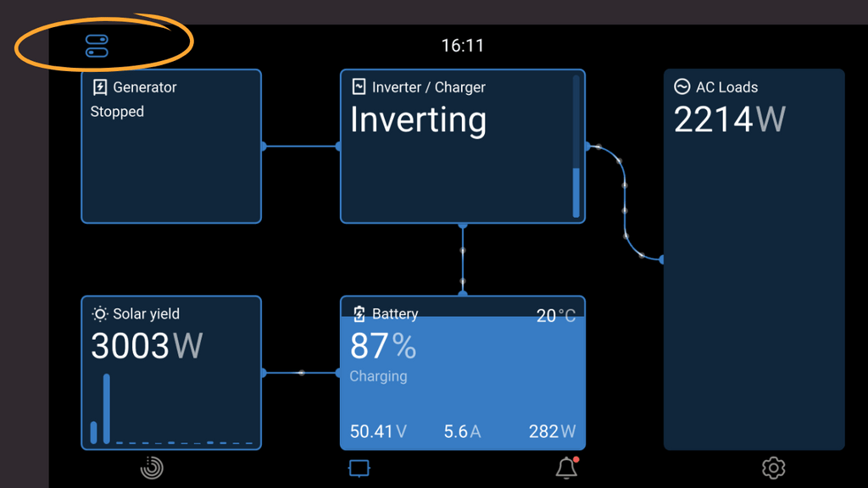Image resolution: width=868 pixels, height=488 pixels.
Task: Click the Stopped generator status
Action: [x=117, y=111]
